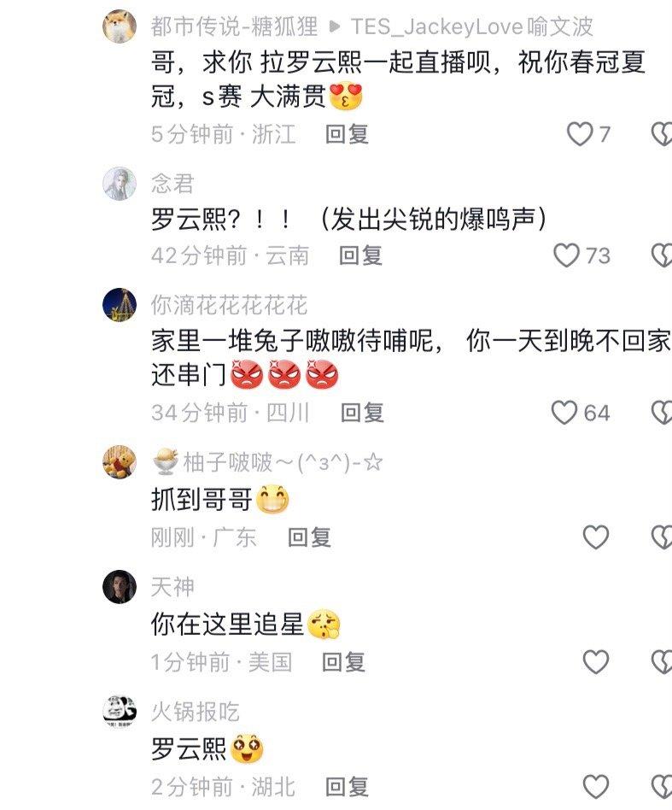
Task: Open 都市传说-糖狐狸's fox avatar profile
Action: click(x=120, y=26)
